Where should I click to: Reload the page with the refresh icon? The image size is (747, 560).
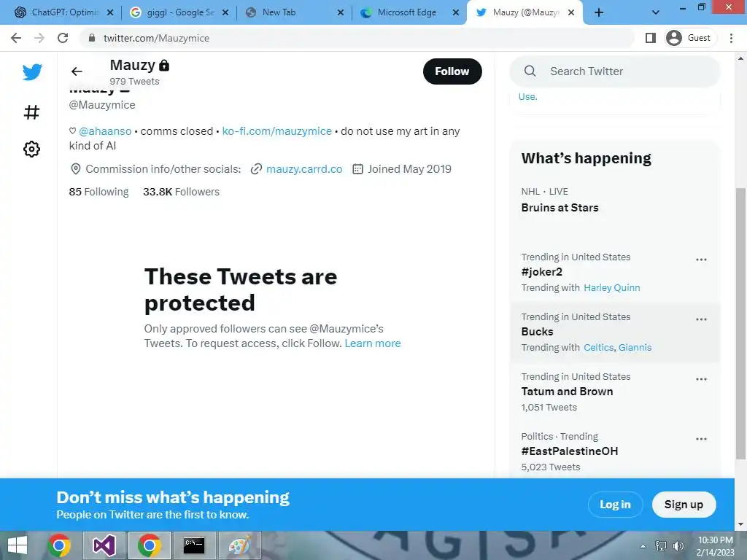pos(63,38)
